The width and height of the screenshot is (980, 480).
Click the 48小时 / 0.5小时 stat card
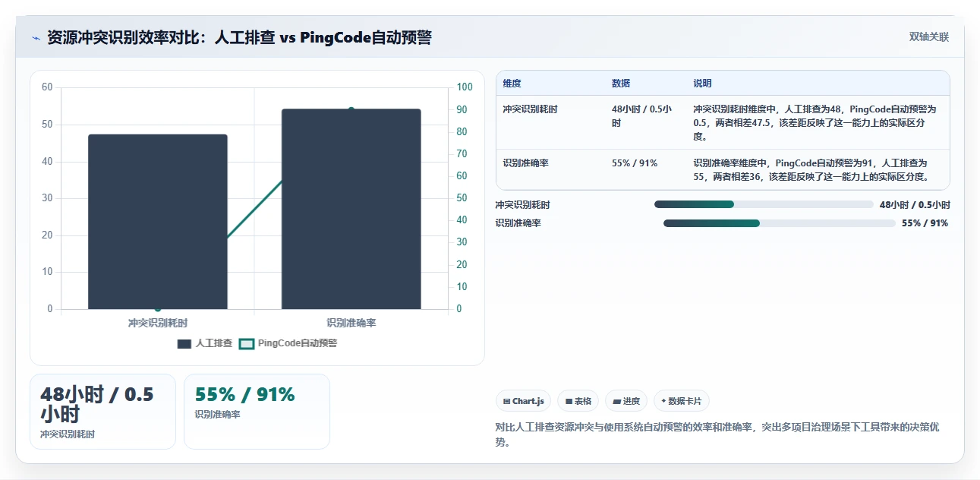102,412
